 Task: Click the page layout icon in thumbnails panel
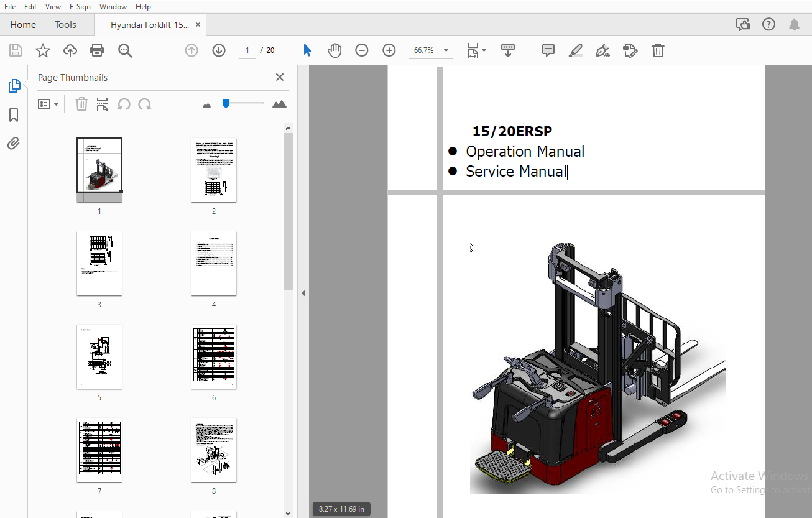(x=103, y=104)
